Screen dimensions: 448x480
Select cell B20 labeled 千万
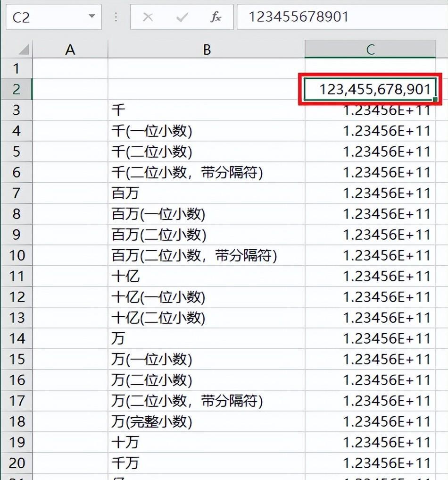[x=207, y=463]
